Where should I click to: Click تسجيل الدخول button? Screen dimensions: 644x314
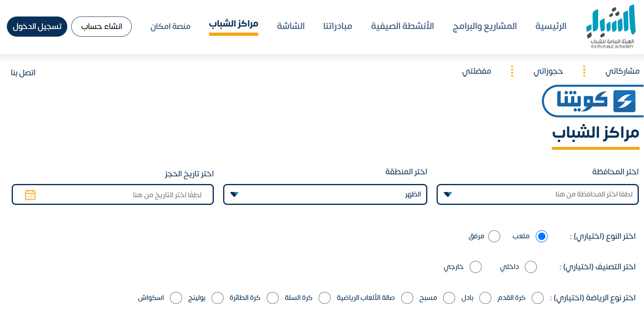pos(37,27)
